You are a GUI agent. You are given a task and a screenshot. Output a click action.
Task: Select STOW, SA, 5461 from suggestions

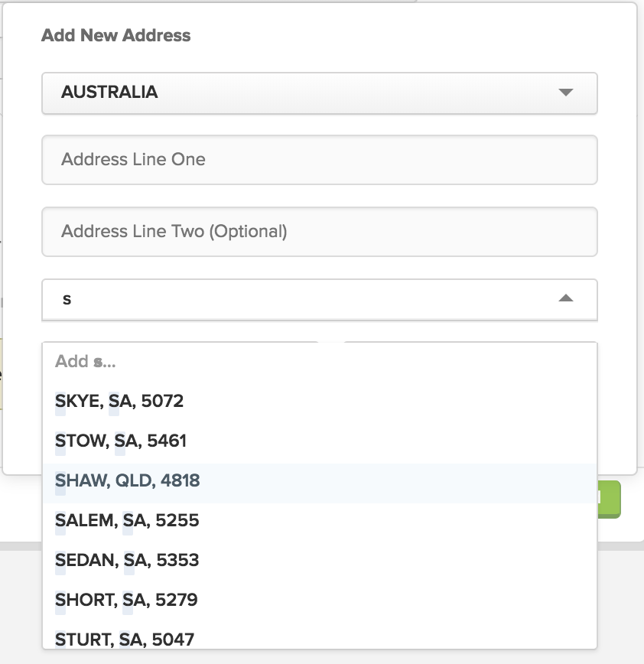click(319, 441)
